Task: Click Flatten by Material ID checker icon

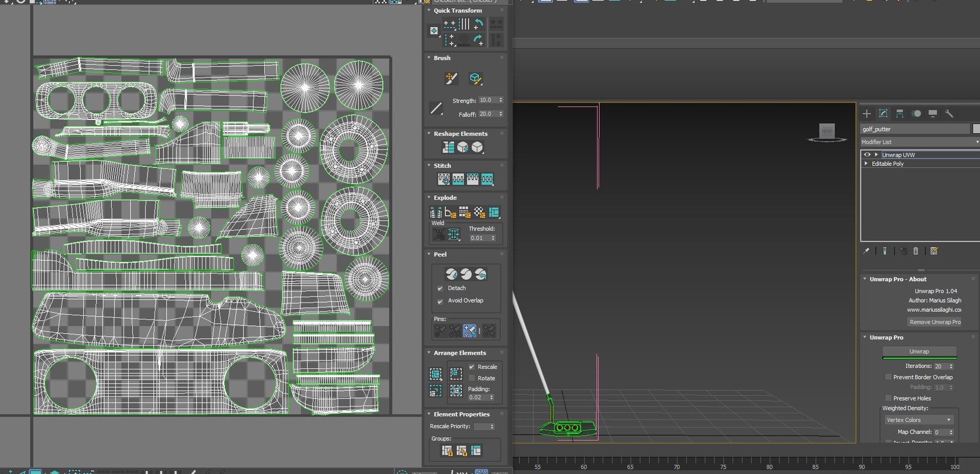Action: coord(479,212)
